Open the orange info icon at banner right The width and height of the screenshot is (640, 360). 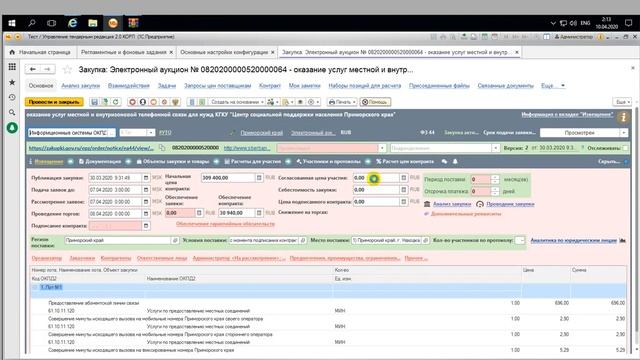point(623,118)
